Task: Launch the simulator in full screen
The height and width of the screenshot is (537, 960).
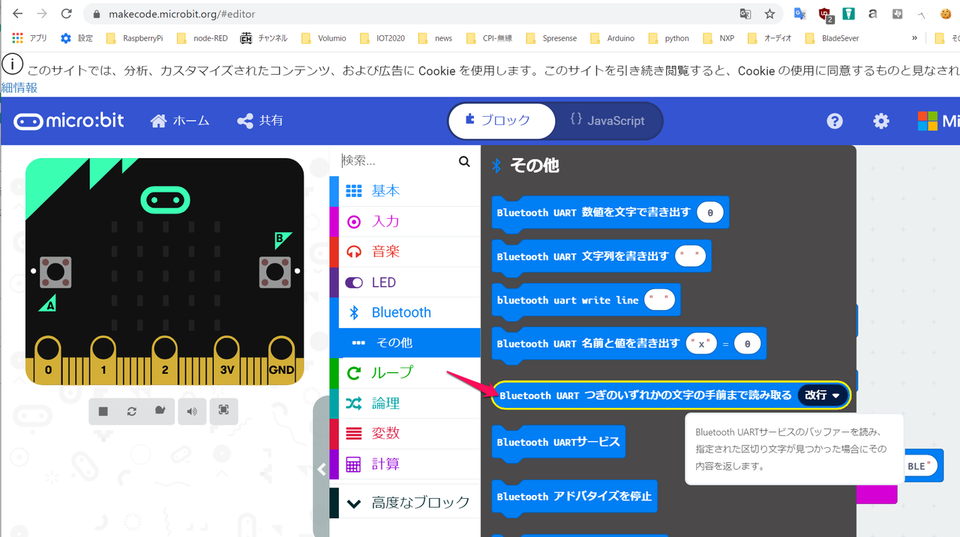Action: coord(224,410)
